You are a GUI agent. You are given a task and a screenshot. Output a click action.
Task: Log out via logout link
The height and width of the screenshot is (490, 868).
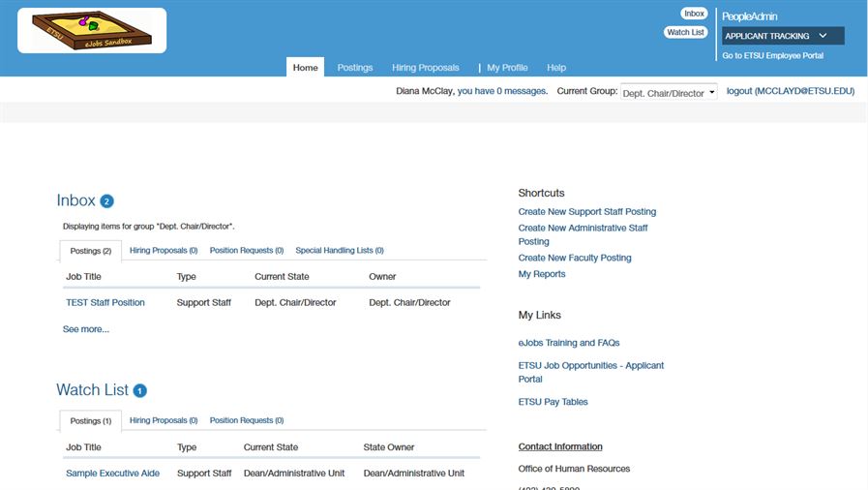[x=790, y=91]
